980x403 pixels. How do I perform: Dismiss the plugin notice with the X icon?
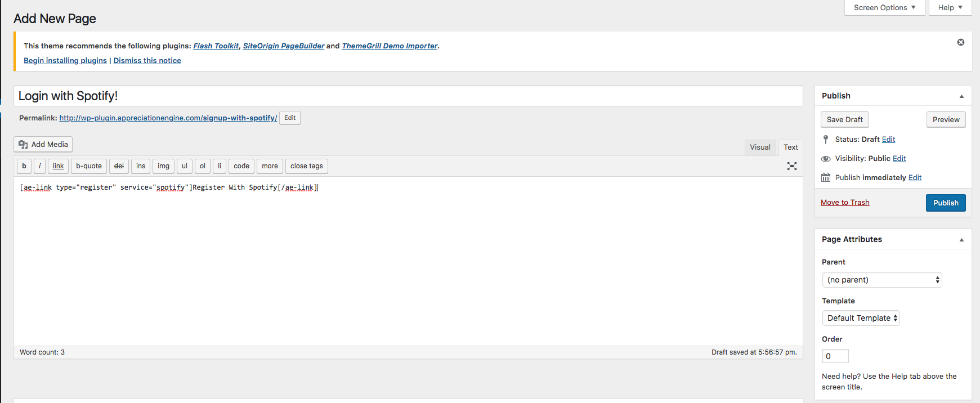(x=961, y=42)
